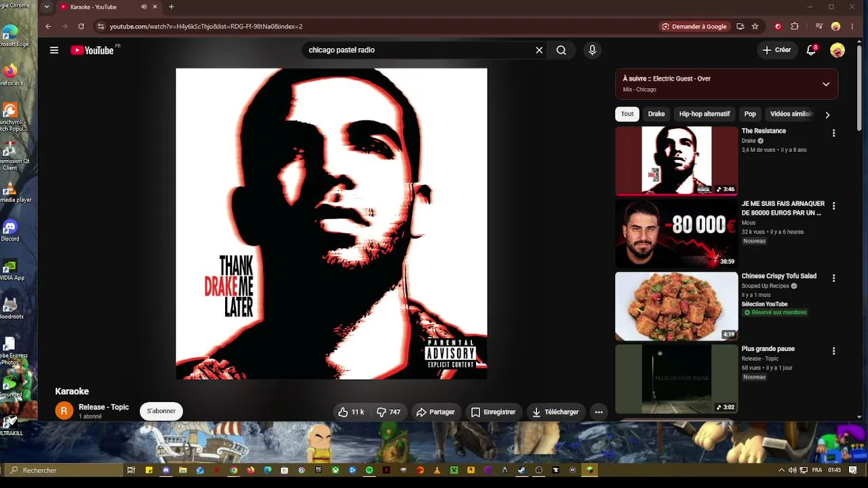The height and width of the screenshot is (488, 868).
Task: Open the Xbox app from the taskbar
Action: [x=335, y=470]
